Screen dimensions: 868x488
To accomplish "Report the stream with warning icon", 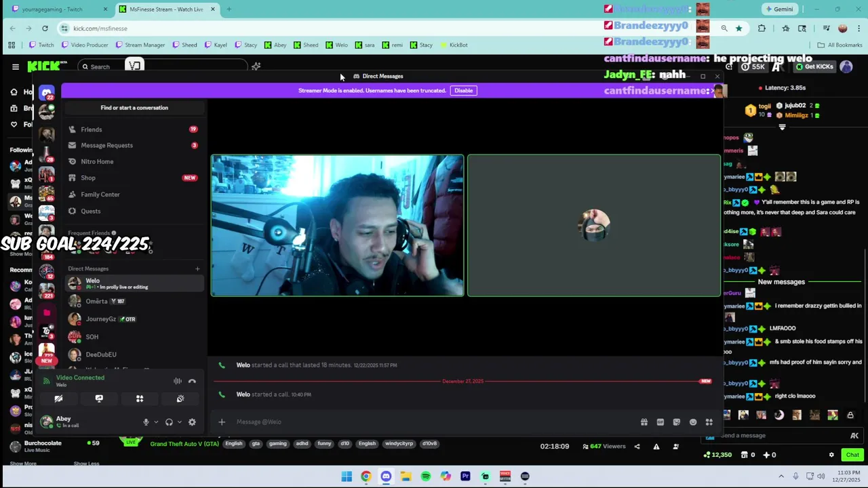I will click(656, 446).
